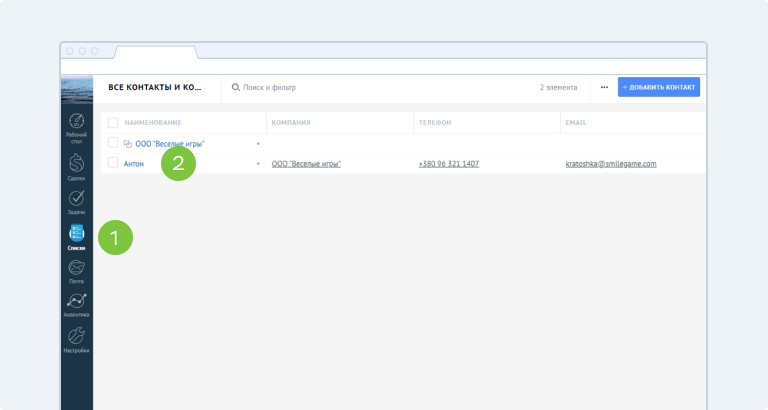768x410 pixels.
Task: Select the Списки lists icon
Action: click(76, 234)
